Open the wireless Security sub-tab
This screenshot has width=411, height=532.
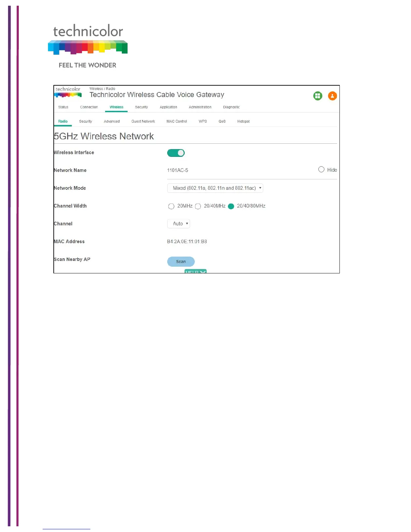pyautogui.click(x=86, y=121)
